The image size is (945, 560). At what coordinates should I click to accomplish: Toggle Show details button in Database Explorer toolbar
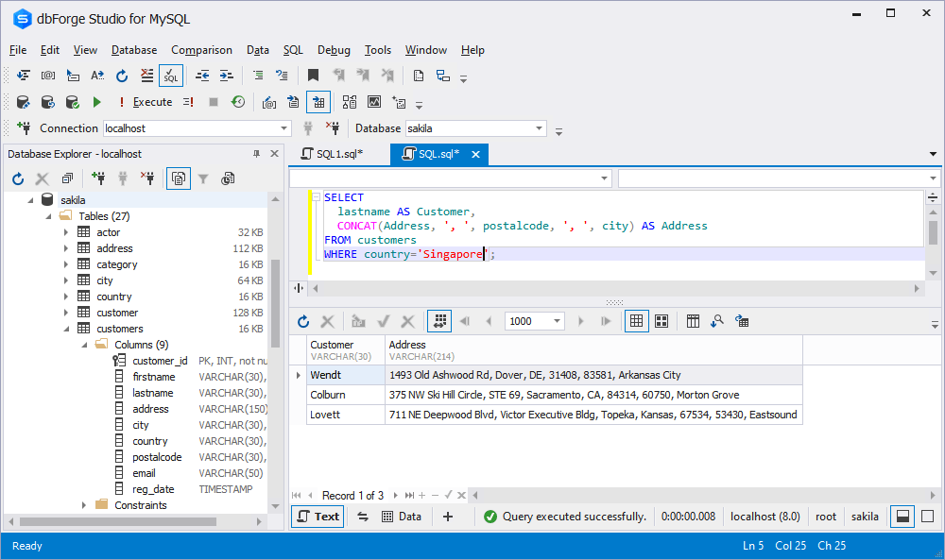tap(179, 178)
